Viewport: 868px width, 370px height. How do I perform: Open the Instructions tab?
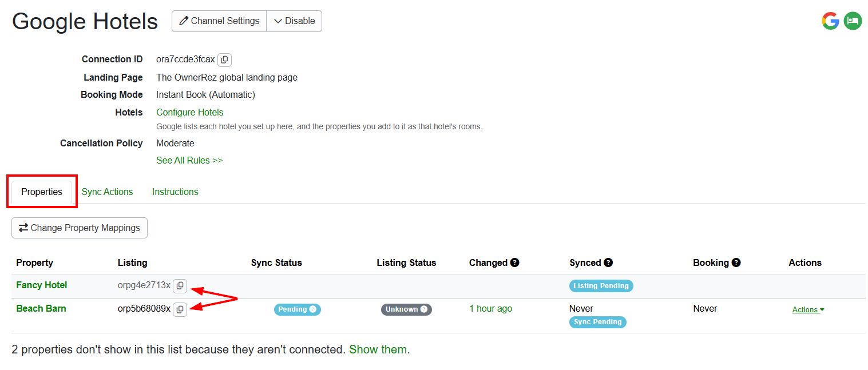pos(175,192)
